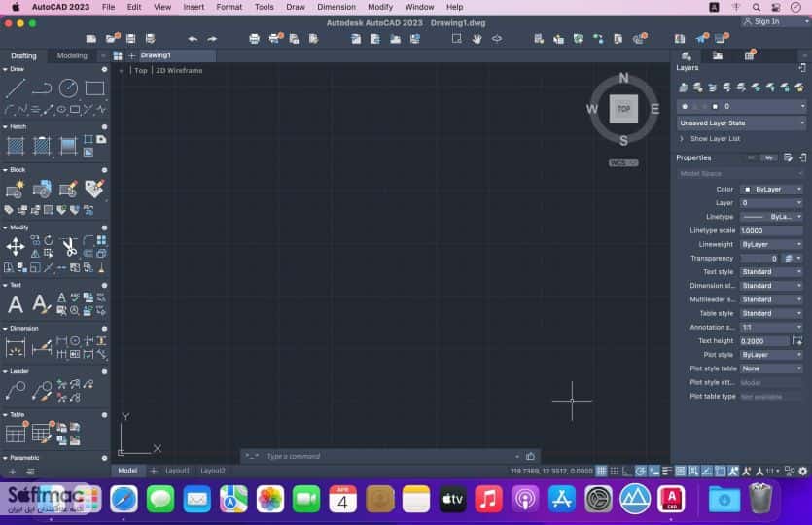The image size is (812, 525).
Task: Open Spotlight search in menu bar
Action: (x=756, y=7)
